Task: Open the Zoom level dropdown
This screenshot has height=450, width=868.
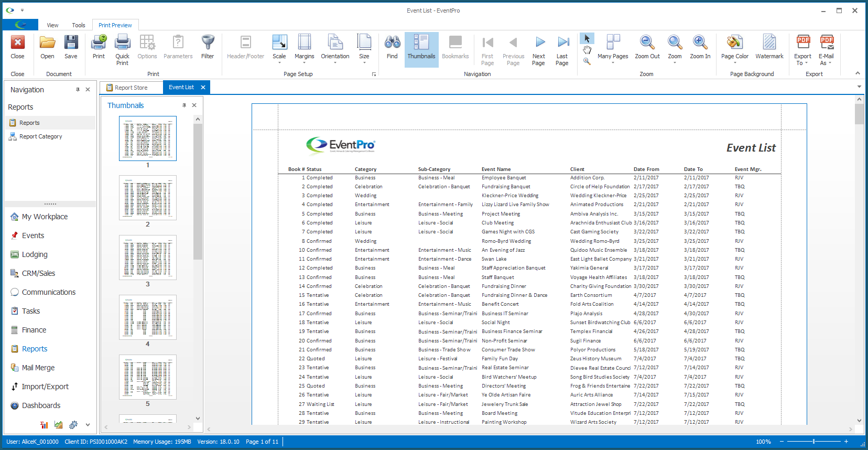Action: 675,50
